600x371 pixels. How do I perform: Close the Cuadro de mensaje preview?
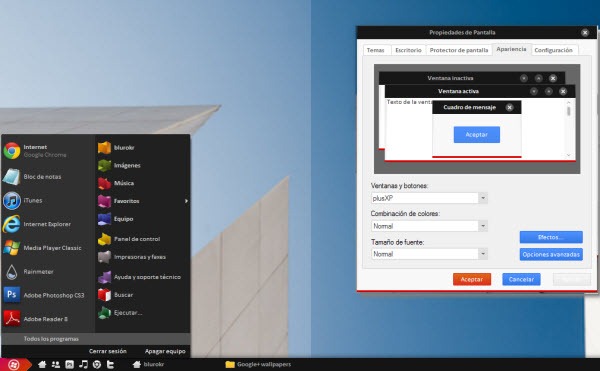[509, 107]
